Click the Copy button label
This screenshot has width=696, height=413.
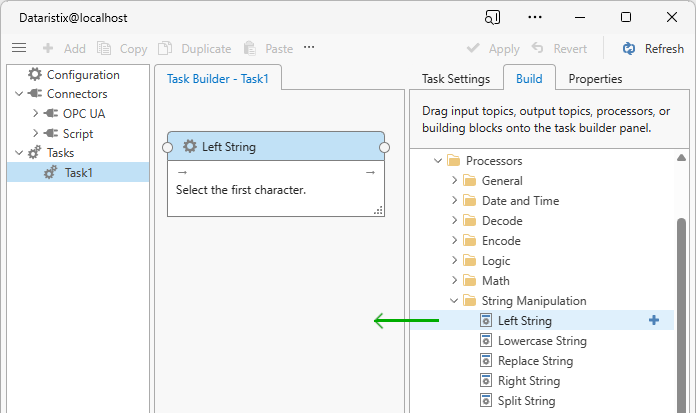(133, 49)
